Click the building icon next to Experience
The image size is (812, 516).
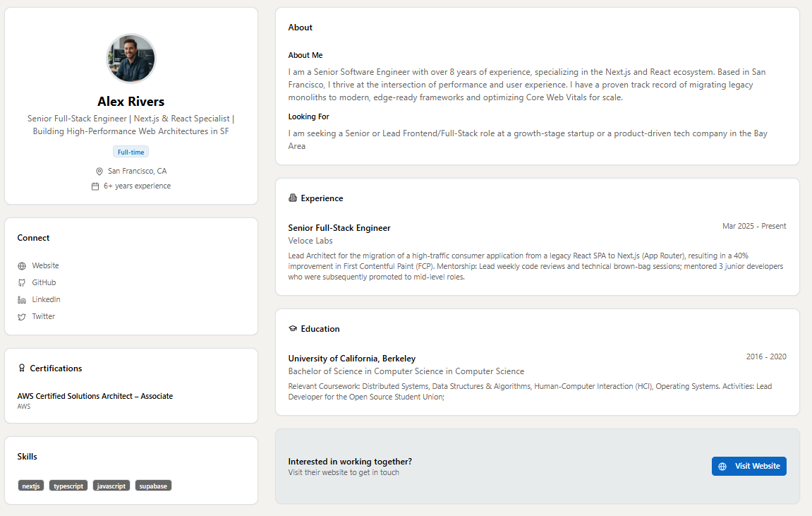coord(293,198)
